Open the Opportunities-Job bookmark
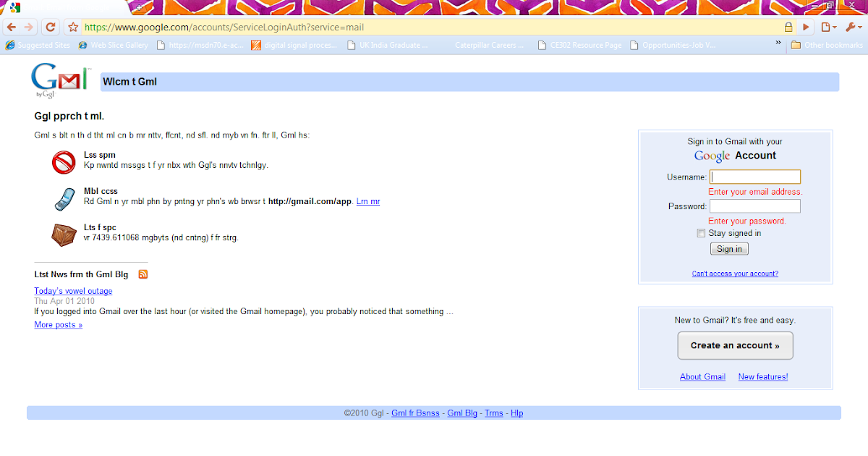Screen dimensions: 868x456 point(673,45)
